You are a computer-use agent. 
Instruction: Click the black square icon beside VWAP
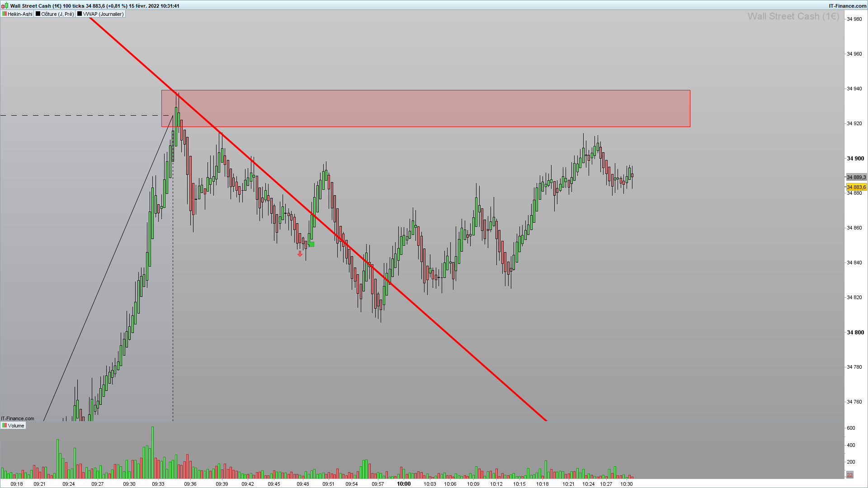pos(80,14)
